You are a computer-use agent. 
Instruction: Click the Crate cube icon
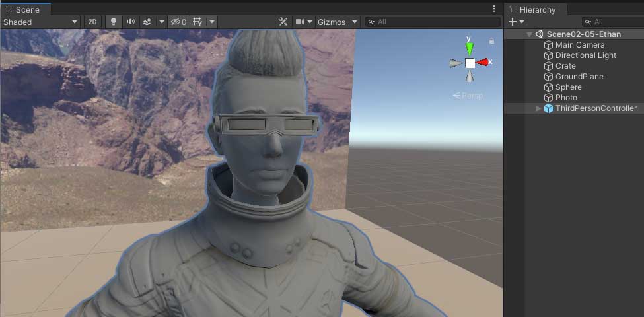[548, 66]
